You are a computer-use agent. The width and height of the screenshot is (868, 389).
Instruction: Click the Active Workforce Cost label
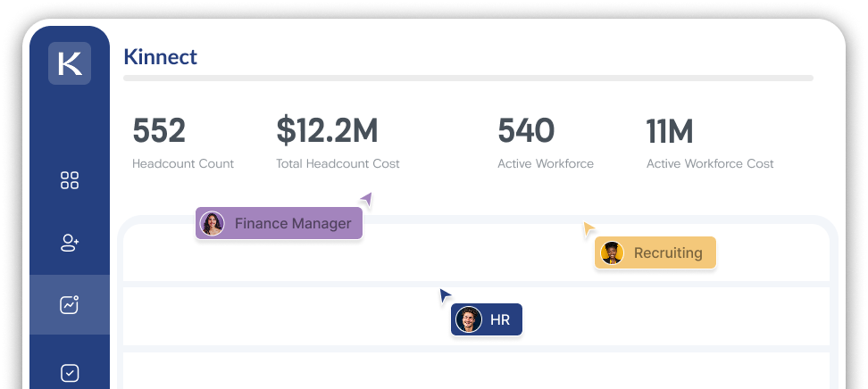pos(710,164)
